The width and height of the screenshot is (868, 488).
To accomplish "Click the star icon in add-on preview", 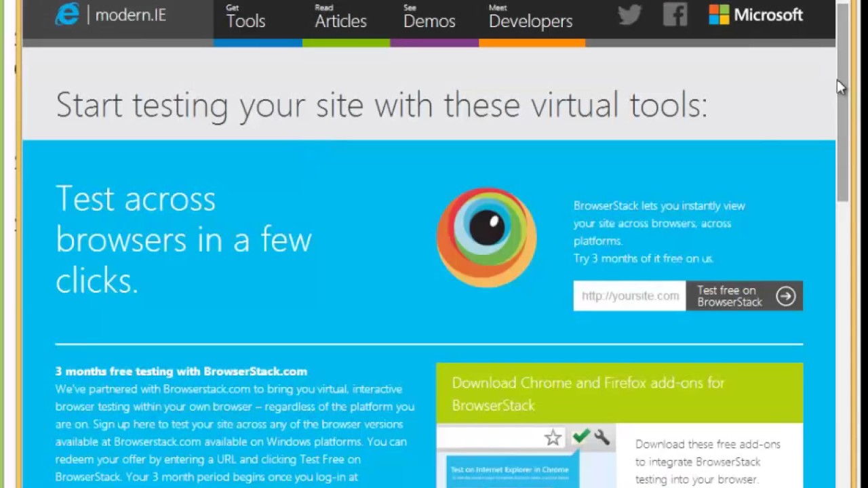I will 553,439.
